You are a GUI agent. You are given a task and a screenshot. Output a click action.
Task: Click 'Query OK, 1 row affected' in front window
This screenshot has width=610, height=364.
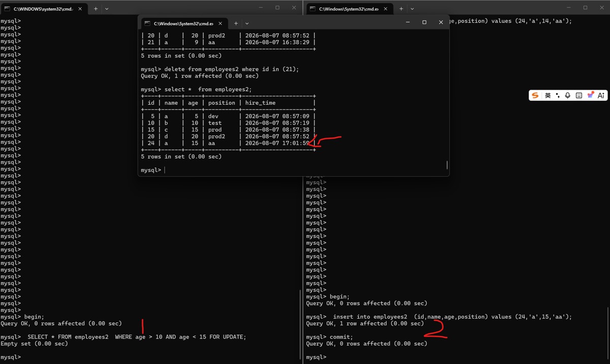click(200, 76)
